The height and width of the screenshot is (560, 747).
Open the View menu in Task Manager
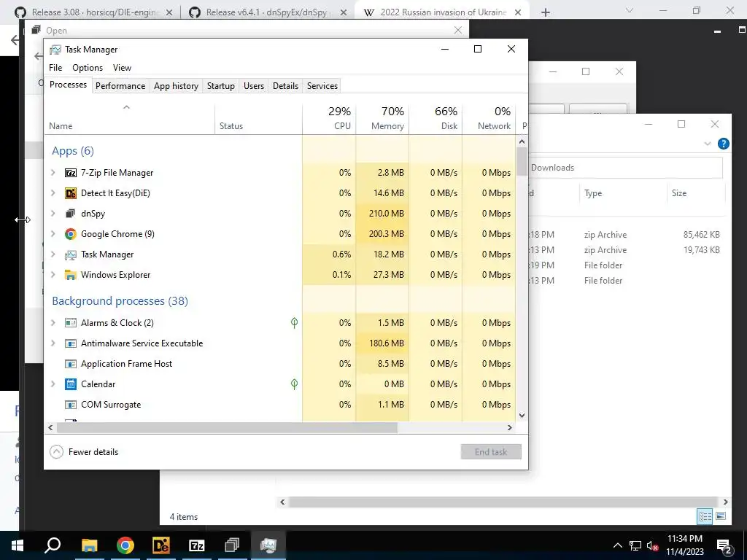click(122, 68)
